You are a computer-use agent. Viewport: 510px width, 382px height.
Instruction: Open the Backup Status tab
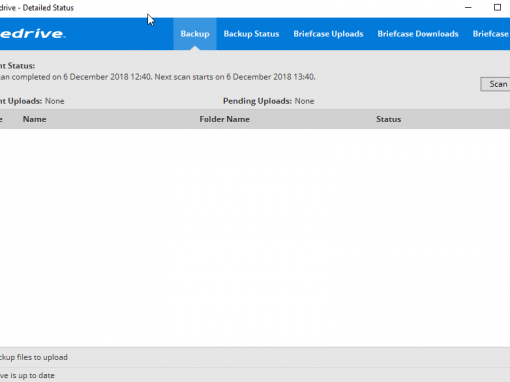[251, 34]
